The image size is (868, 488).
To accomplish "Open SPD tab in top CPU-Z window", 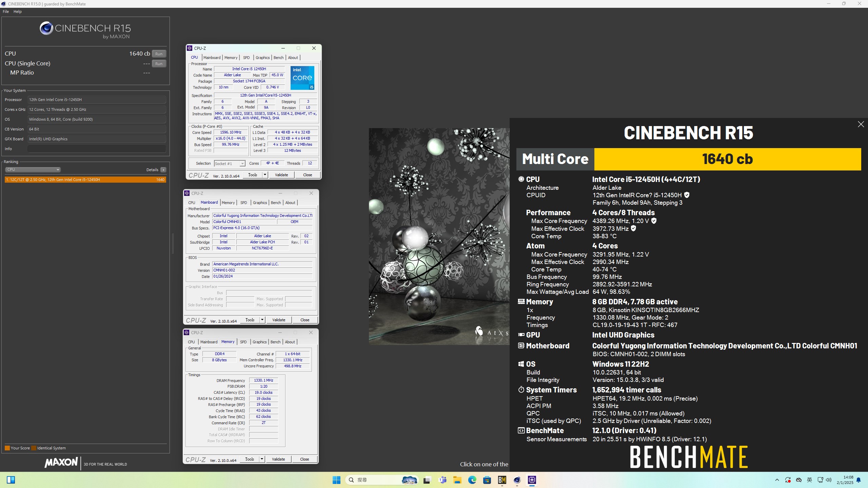I will click(x=246, y=58).
